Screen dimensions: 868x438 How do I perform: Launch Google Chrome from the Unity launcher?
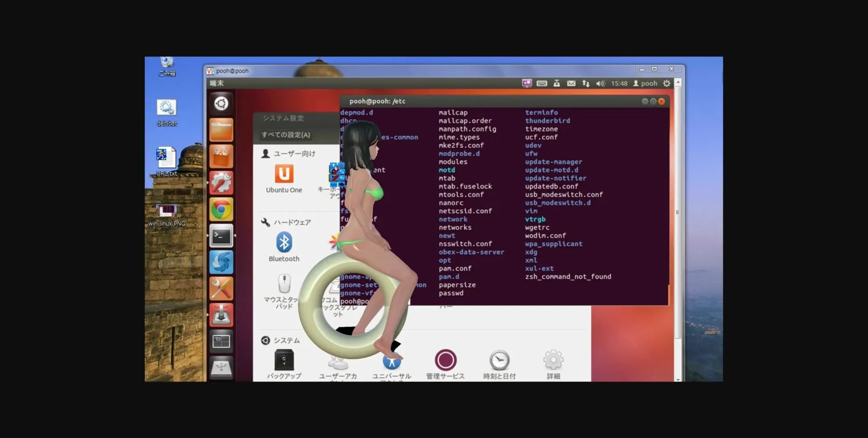pyautogui.click(x=221, y=209)
